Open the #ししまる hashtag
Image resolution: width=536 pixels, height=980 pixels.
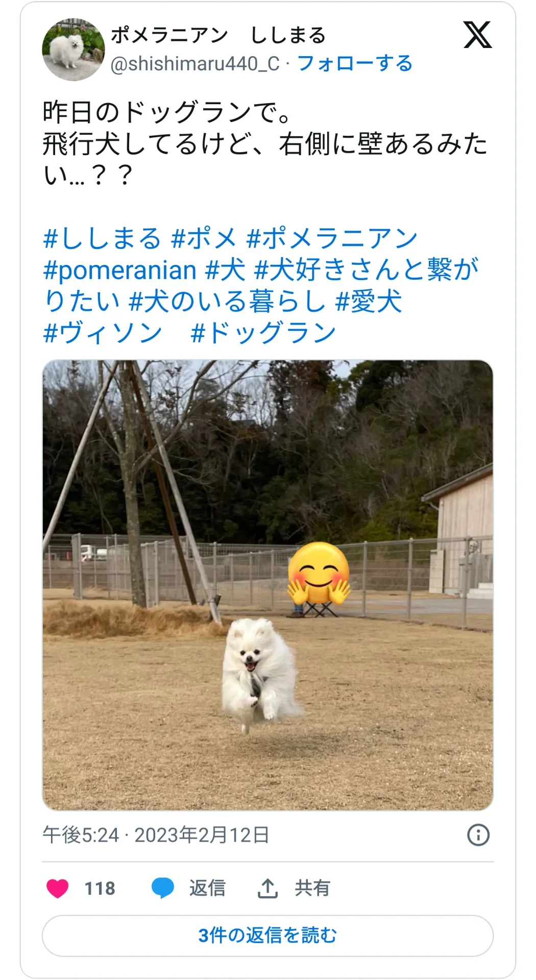tap(102, 238)
